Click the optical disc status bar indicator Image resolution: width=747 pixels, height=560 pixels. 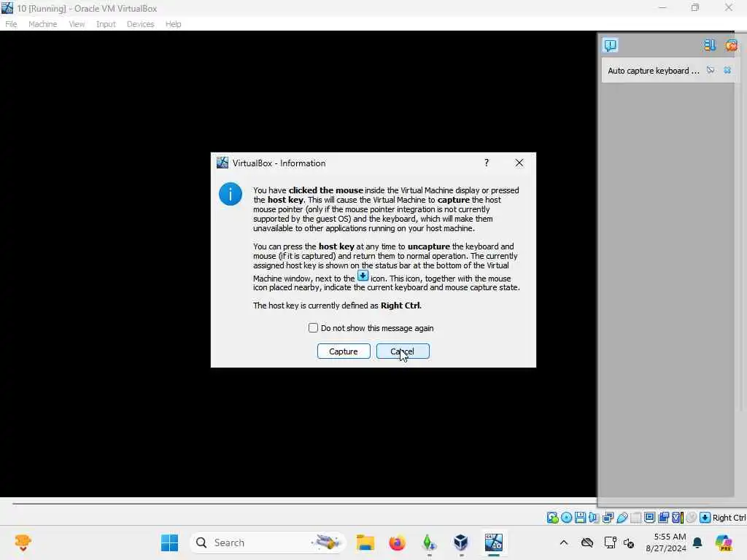[x=566, y=518]
